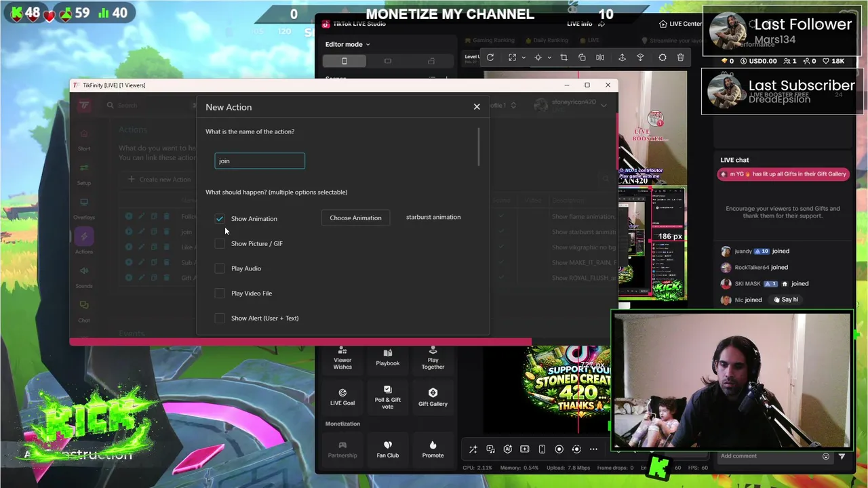Screen dimensions: 868x488
Task: Open LIVE info in TikTok LIVE Studio
Action: click(579, 24)
